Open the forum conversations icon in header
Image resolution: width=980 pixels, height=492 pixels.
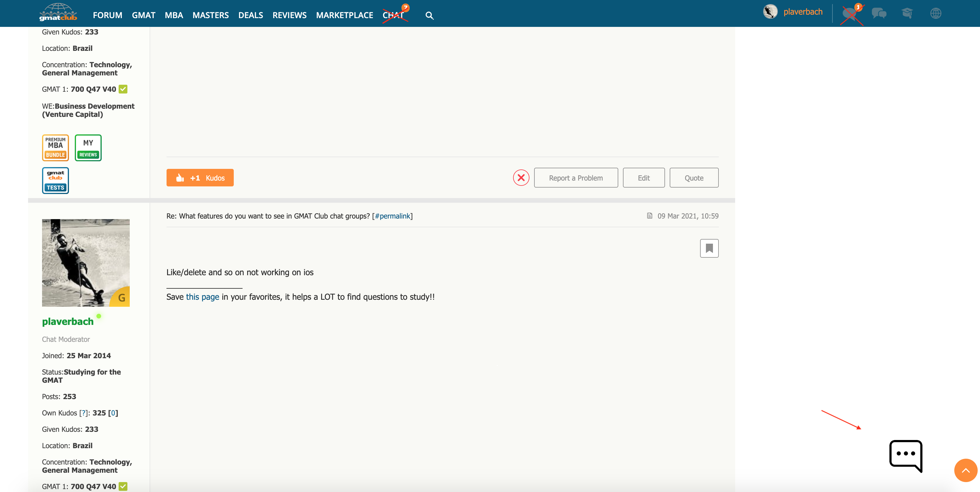point(879,14)
